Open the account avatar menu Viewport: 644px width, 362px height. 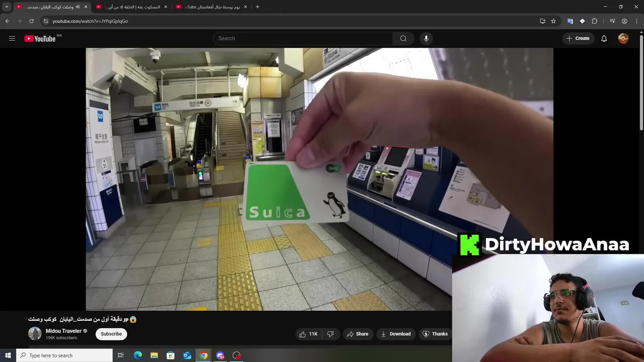coord(623,38)
